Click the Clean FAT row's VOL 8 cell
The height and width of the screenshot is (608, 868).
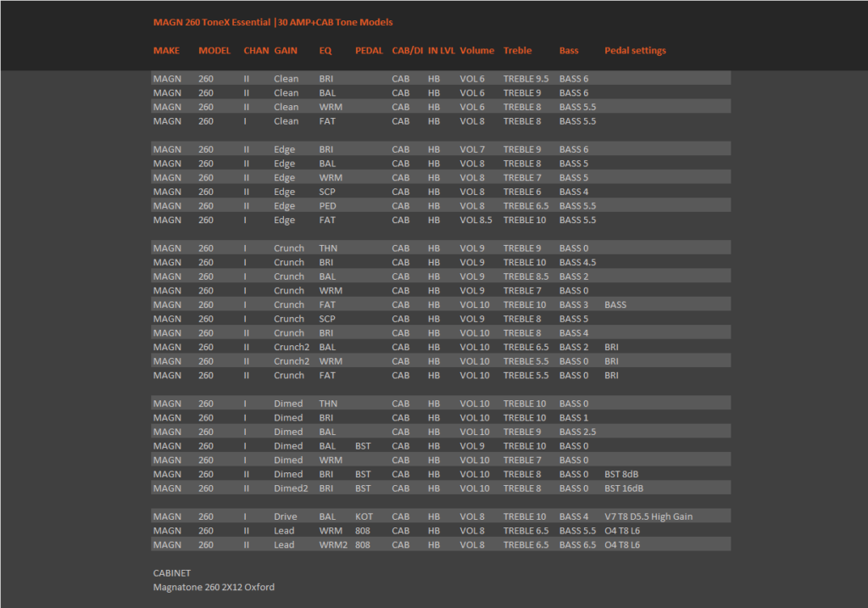(471, 121)
